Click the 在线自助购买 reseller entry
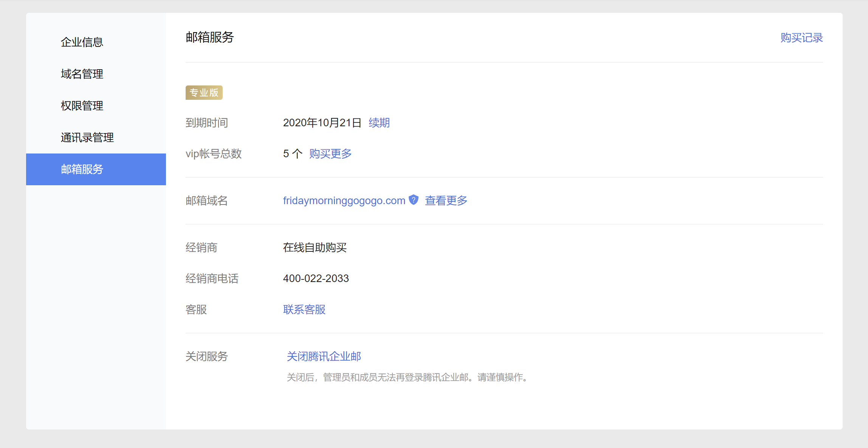Screen dimensions: 868x448 click(x=315, y=248)
